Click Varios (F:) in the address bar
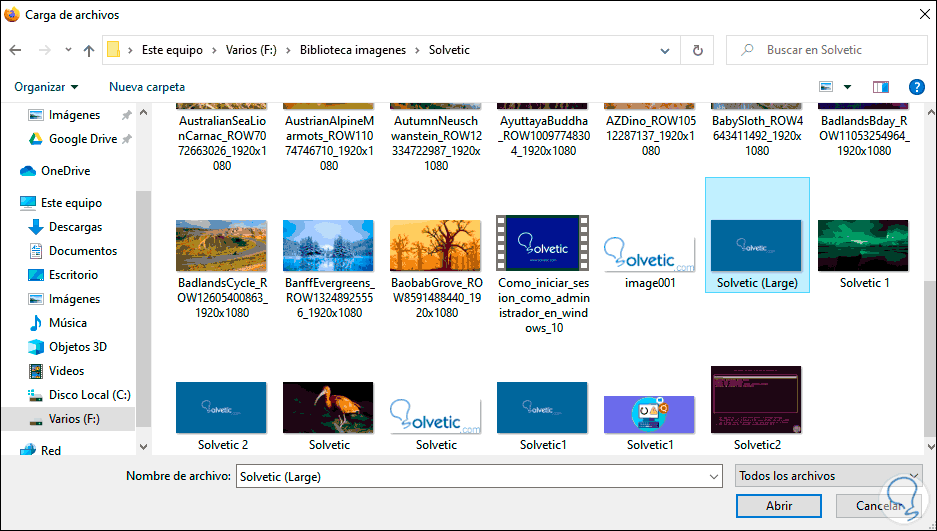Image resolution: width=937 pixels, height=531 pixels. pyautogui.click(x=251, y=50)
